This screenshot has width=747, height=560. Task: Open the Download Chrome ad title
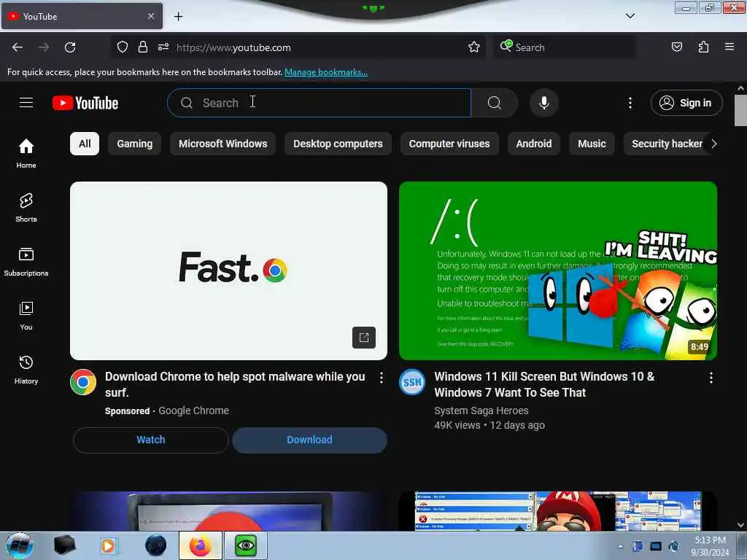point(236,384)
